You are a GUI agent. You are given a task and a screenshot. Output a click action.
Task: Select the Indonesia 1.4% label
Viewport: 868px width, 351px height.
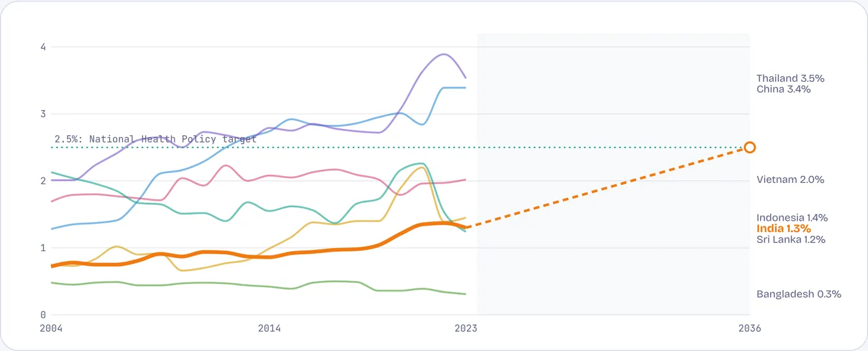pyautogui.click(x=792, y=218)
